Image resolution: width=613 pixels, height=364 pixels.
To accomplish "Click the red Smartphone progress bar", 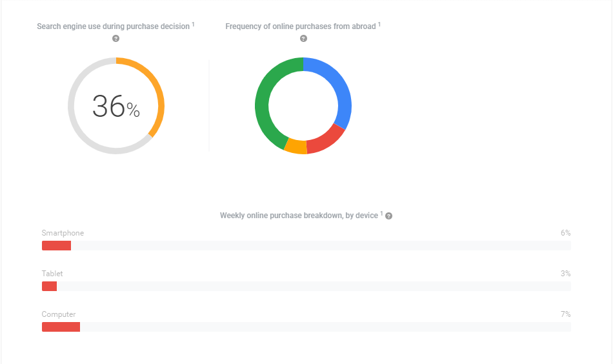I will [x=56, y=245].
